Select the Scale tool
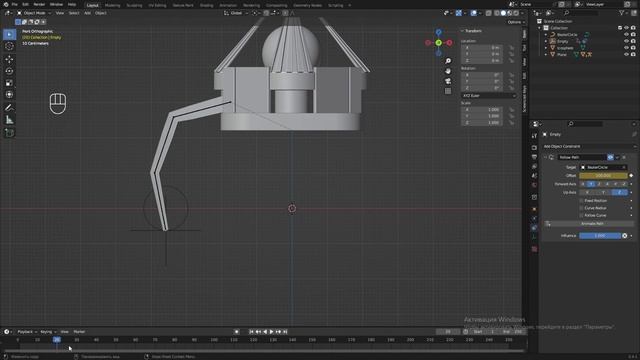Viewport: 640px width, 360px height. point(9,83)
